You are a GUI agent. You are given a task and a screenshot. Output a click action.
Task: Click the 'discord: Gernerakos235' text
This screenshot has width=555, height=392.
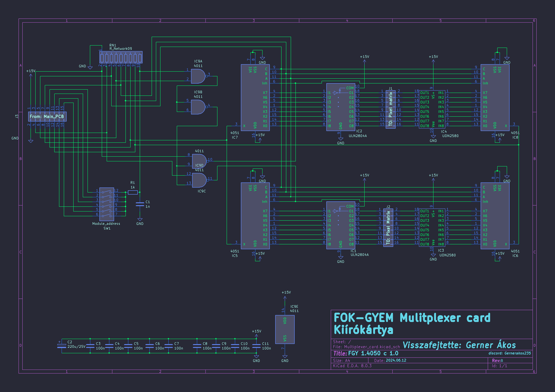click(510, 353)
